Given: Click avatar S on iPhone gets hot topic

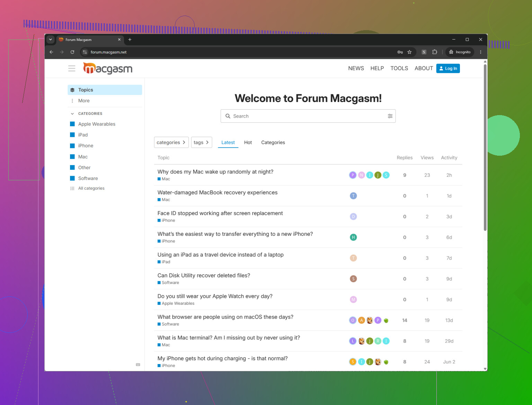Looking at the screenshot, I should [353, 362].
